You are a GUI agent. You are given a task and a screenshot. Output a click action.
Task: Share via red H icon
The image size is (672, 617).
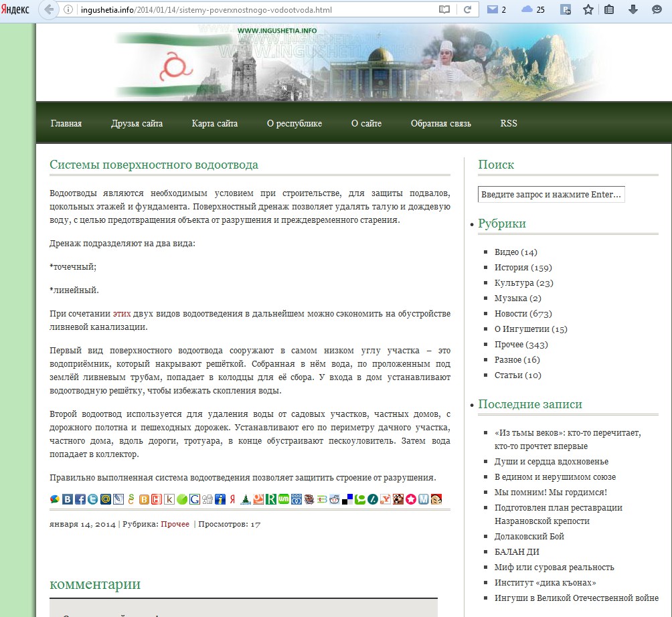coord(157,499)
